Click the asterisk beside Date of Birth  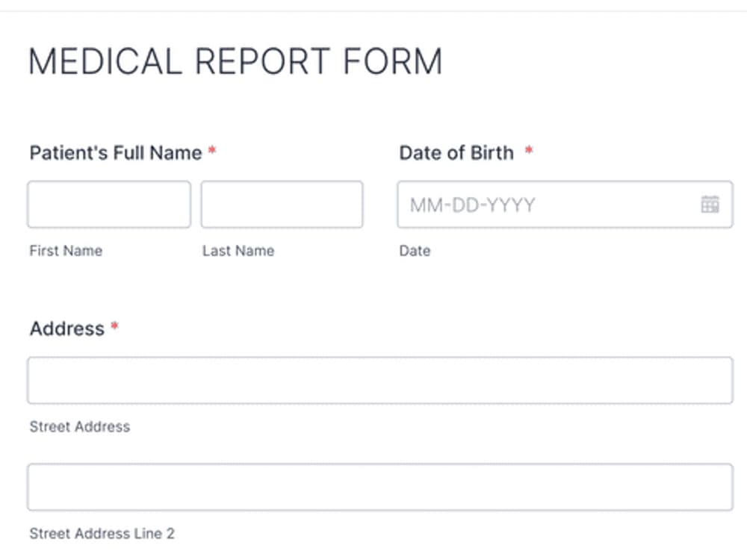[x=529, y=149]
